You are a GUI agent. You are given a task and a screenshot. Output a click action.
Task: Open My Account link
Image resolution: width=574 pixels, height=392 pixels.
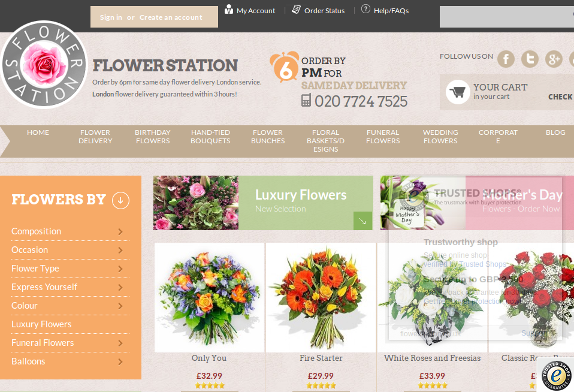click(255, 11)
